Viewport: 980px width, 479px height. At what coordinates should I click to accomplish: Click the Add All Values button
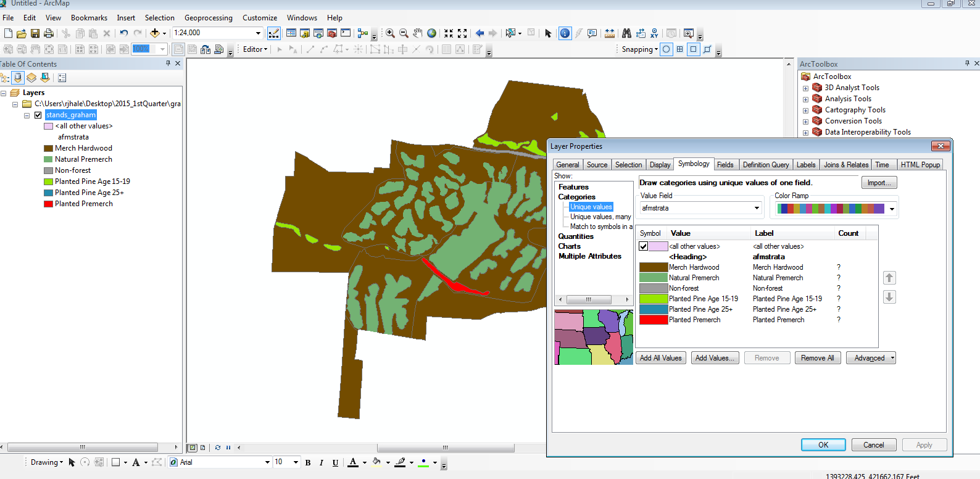point(660,358)
